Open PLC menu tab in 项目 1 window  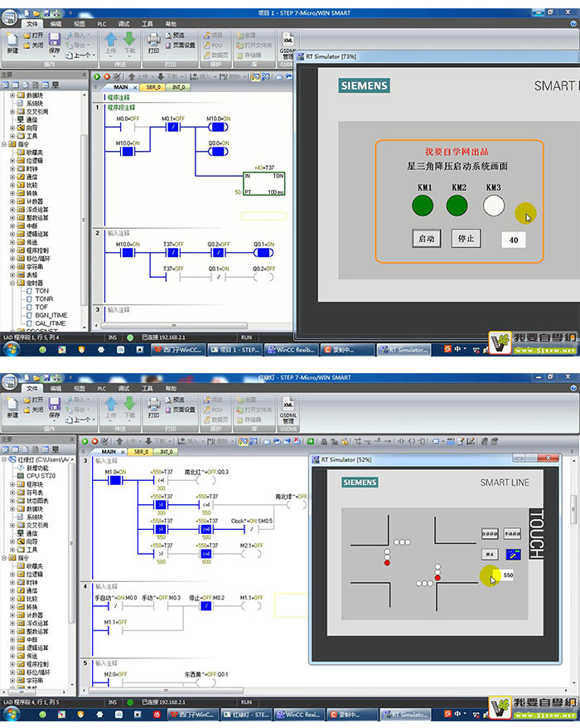[x=101, y=24]
